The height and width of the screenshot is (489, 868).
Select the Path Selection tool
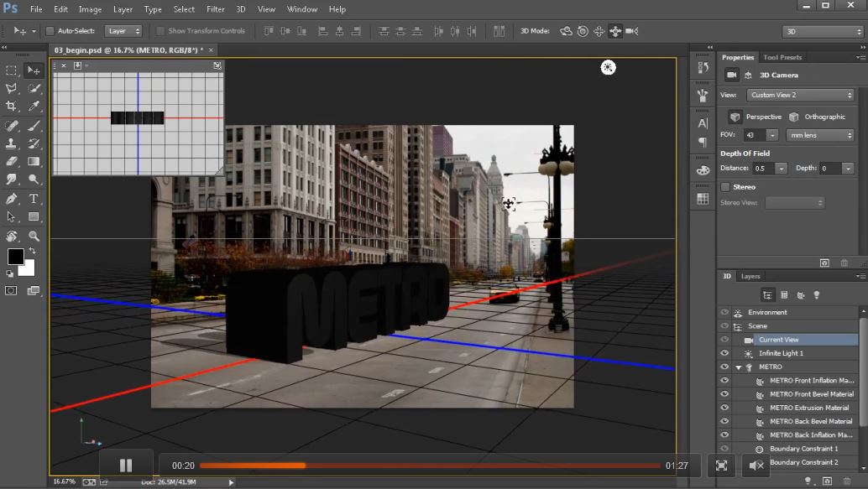pyautogui.click(x=11, y=217)
